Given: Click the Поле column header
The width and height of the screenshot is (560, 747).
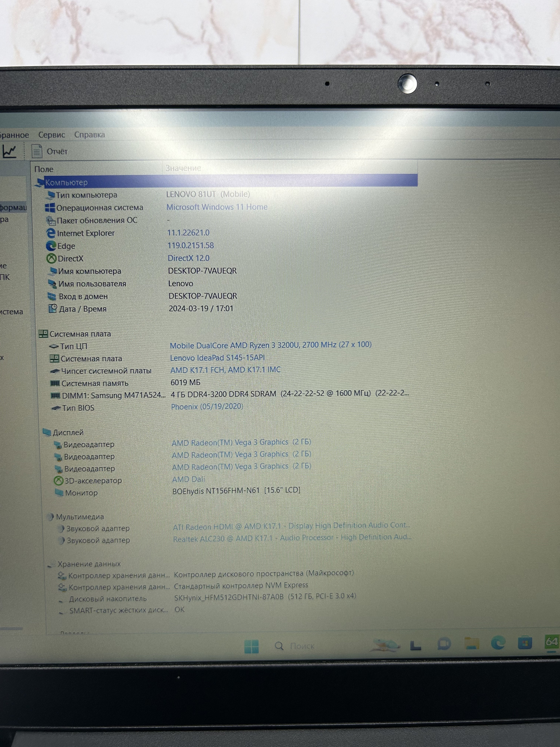Looking at the screenshot, I should pyautogui.click(x=44, y=169).
